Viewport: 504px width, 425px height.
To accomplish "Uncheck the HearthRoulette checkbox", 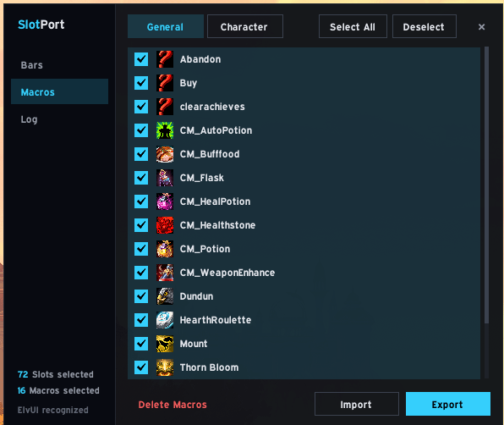I will tap(141, 320).
